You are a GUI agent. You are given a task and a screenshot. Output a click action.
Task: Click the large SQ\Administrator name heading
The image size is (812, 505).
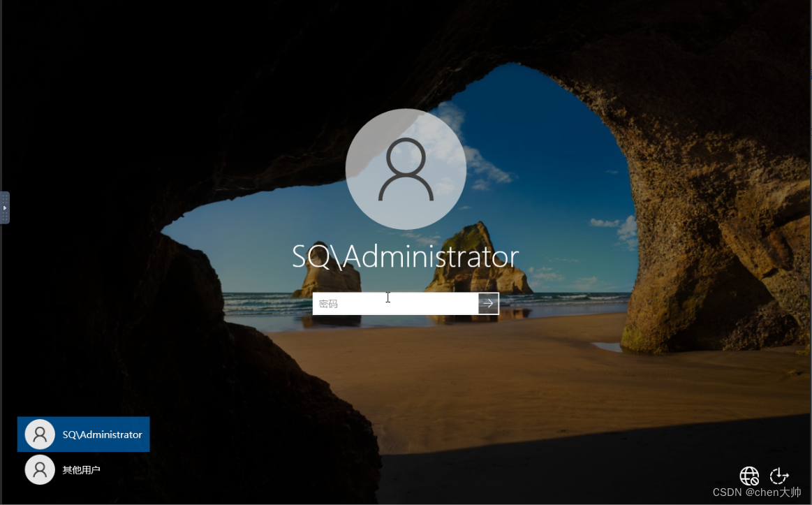click(405, 256)
